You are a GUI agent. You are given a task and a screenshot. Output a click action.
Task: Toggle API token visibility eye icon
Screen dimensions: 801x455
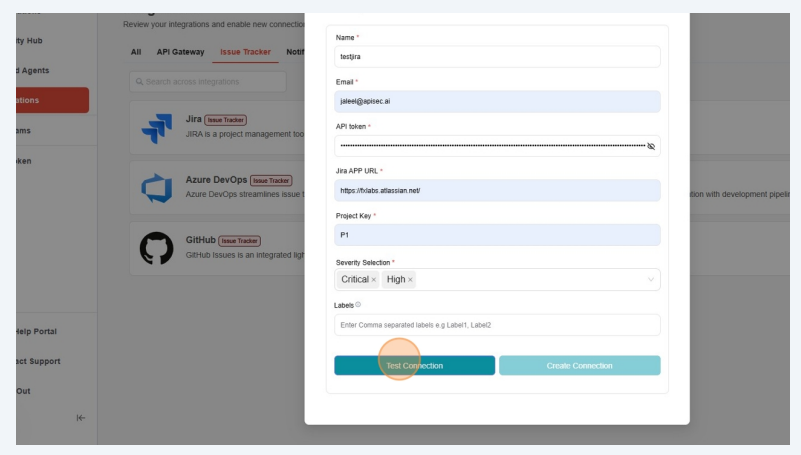[x=651, y=146]
